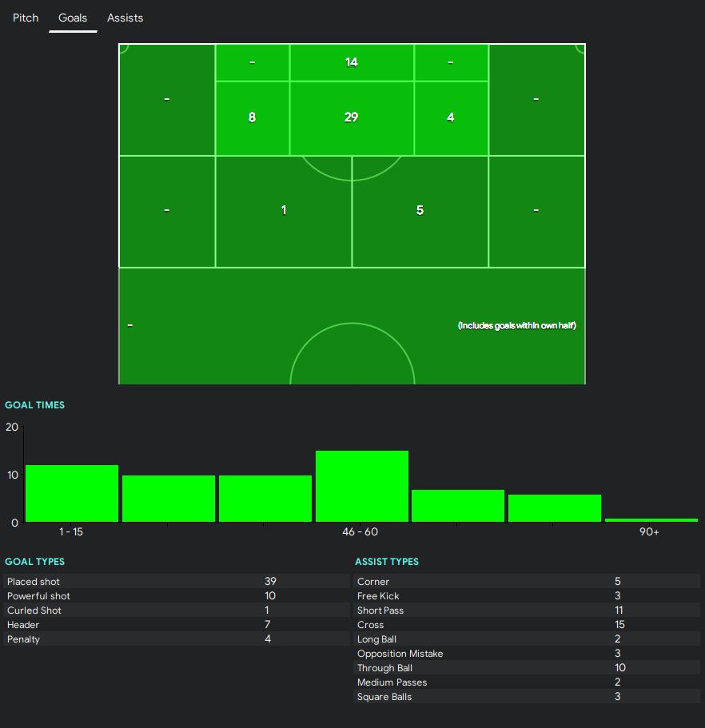This screenshot has height=728, width=705.
Task: Click the Square Balls assist row
Action: point(527,697)
